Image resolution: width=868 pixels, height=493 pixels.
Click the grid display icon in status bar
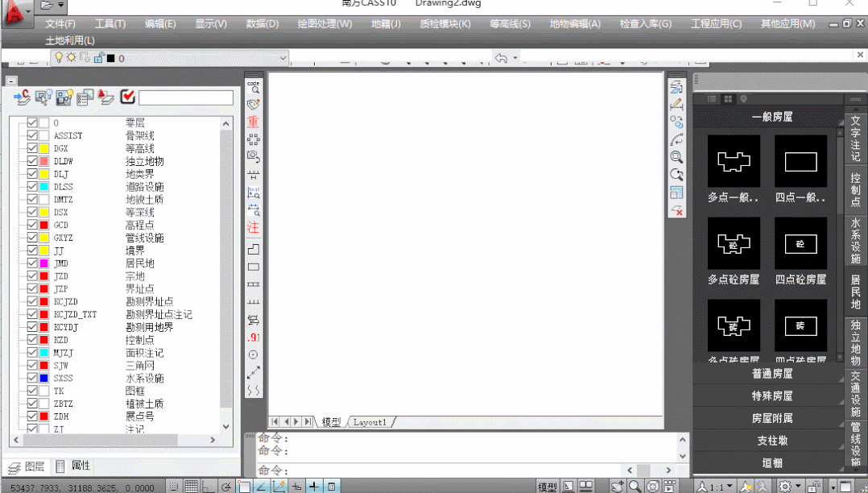click(x=191, y=487)
